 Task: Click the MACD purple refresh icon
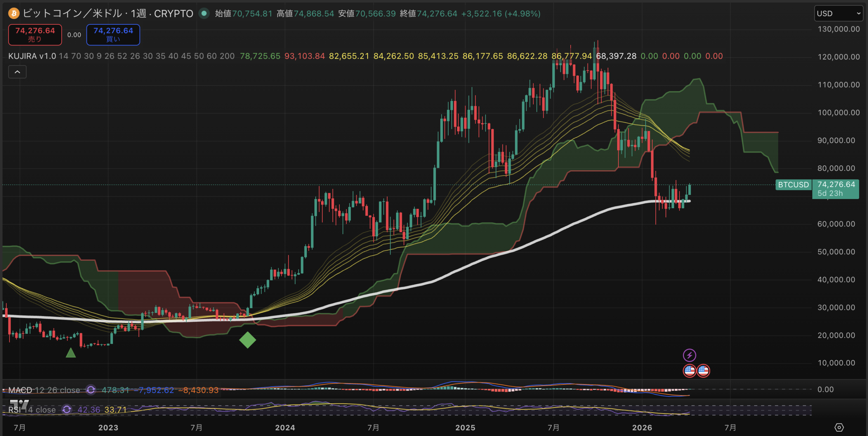(x=91, y=390)
